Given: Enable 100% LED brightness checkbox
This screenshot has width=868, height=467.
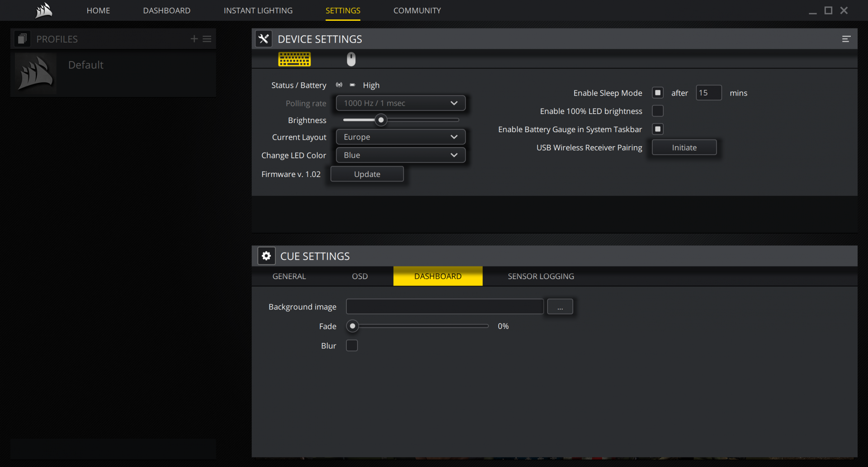Looking at the screenshot, I should (x=657, y=111).
